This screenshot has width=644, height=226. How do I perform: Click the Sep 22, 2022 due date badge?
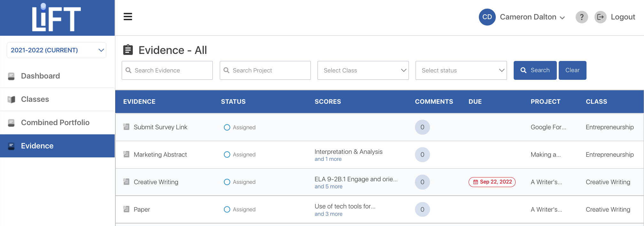click(x=492, y=182)
